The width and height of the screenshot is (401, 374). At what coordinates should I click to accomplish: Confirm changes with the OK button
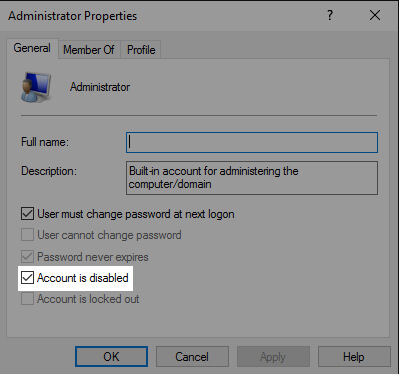pos(111,357)
